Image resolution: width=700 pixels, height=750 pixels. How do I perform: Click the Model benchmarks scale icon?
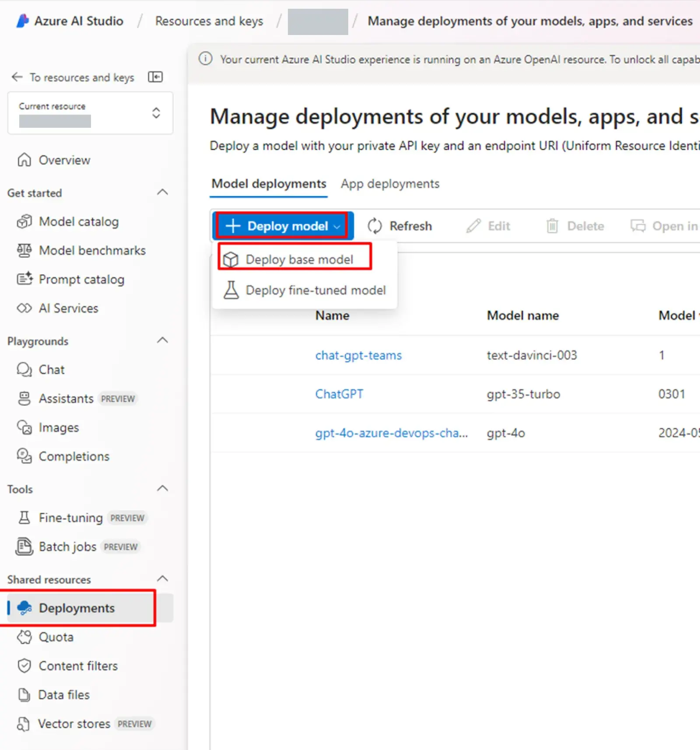point(24,250)
